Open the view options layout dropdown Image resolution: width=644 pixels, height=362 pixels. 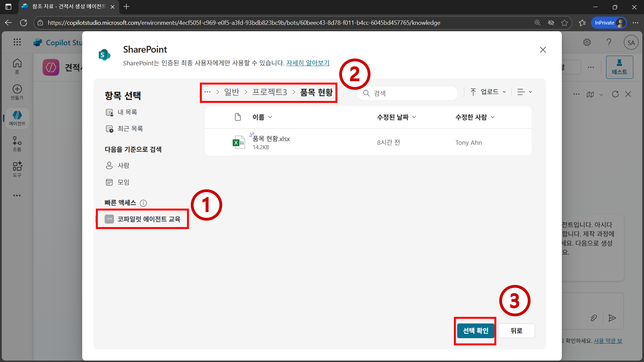click(x=525, y=92)
